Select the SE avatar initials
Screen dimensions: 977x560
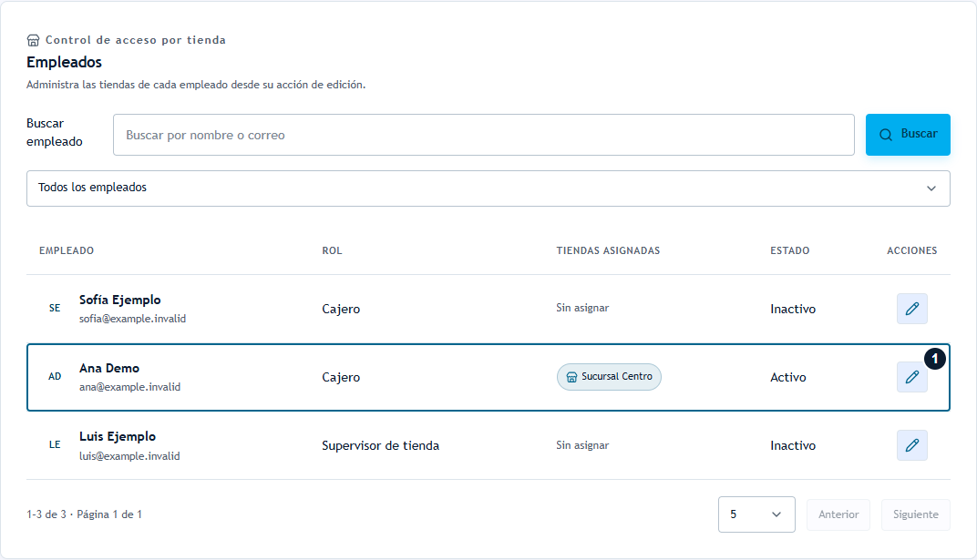click(55, 308)
